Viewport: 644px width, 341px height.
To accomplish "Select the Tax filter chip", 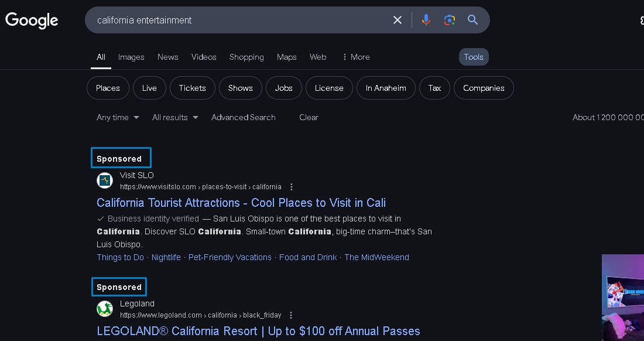I will click(x=434, y=88).
